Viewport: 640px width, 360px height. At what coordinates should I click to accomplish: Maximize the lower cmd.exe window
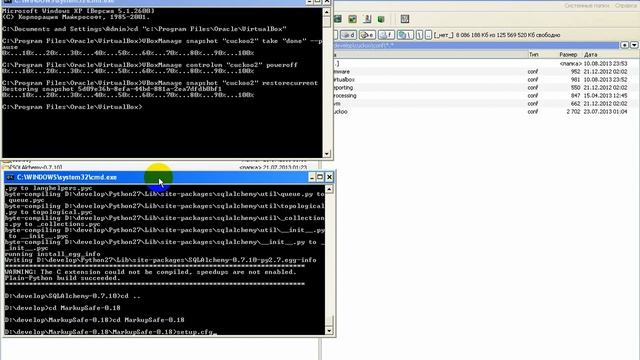[320, 177]
